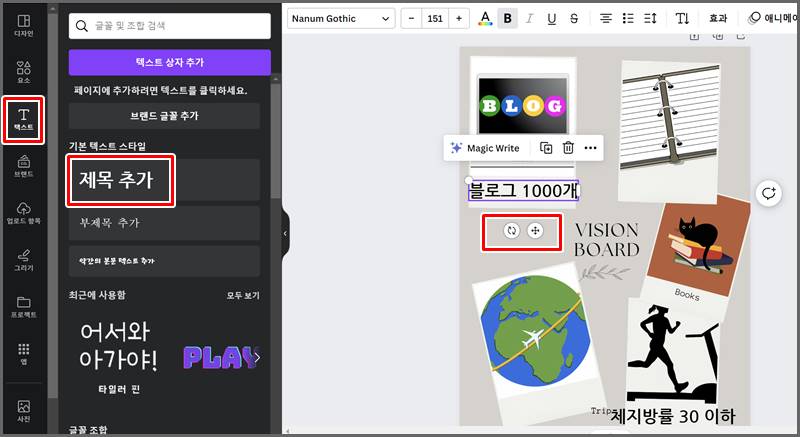Edit the font size value 151
Screen dimensions: 800x437
(x=435, y=18)
